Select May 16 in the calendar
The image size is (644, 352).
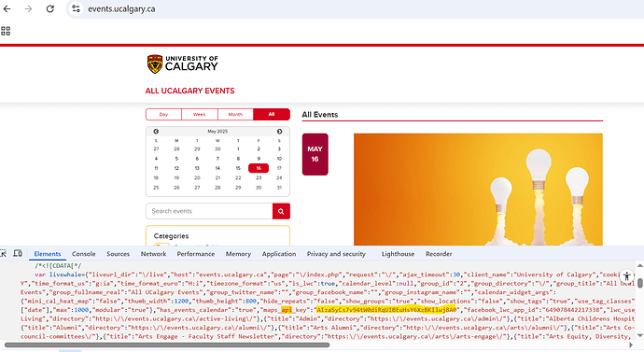[x=259, y=168]
